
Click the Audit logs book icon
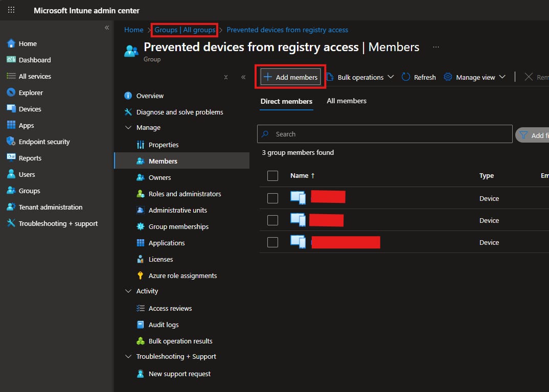[x=141, y=325]
